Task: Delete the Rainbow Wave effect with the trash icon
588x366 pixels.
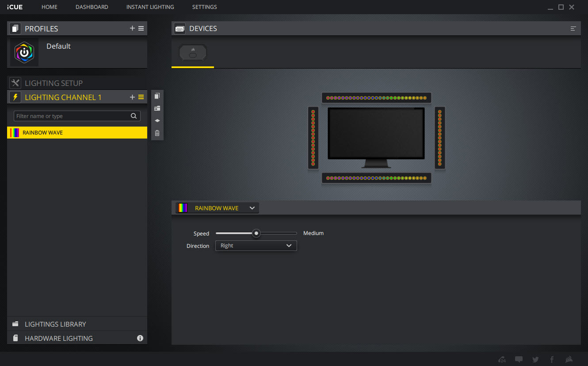Action: (157, 133)
